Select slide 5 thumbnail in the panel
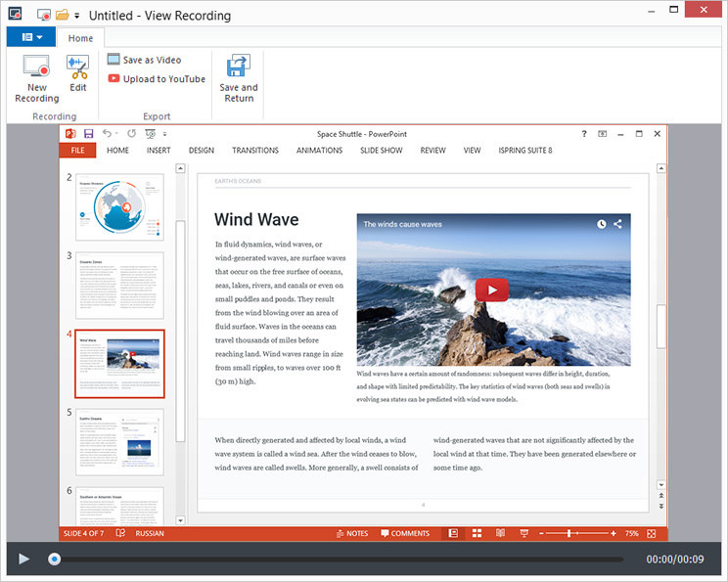The height and width of the screenshot is (582, 728). click(x=119, y=442)
